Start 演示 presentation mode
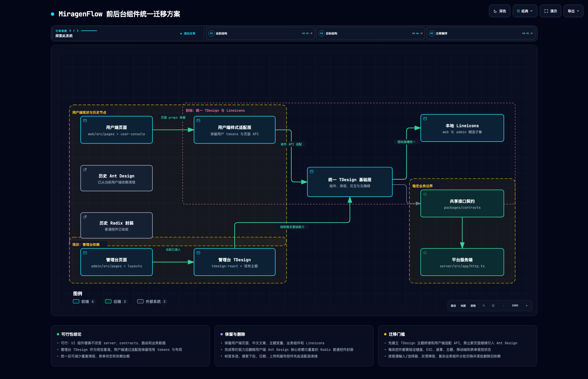 (x=550, y=11)
